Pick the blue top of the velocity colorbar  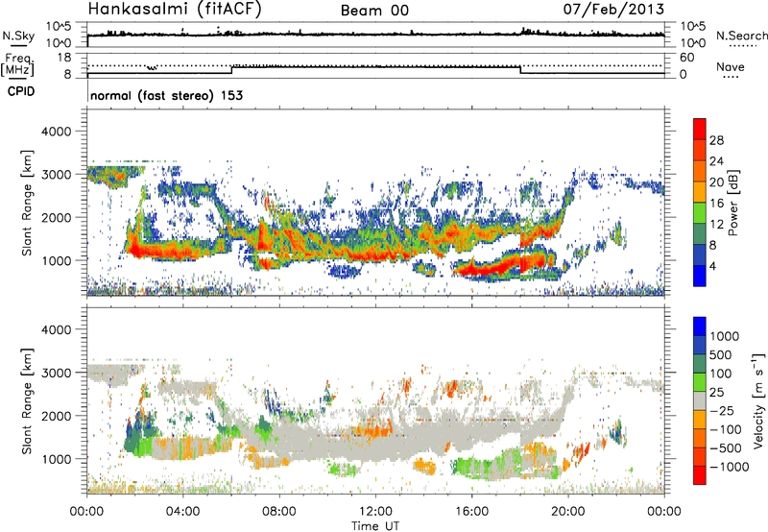(700, 326)
